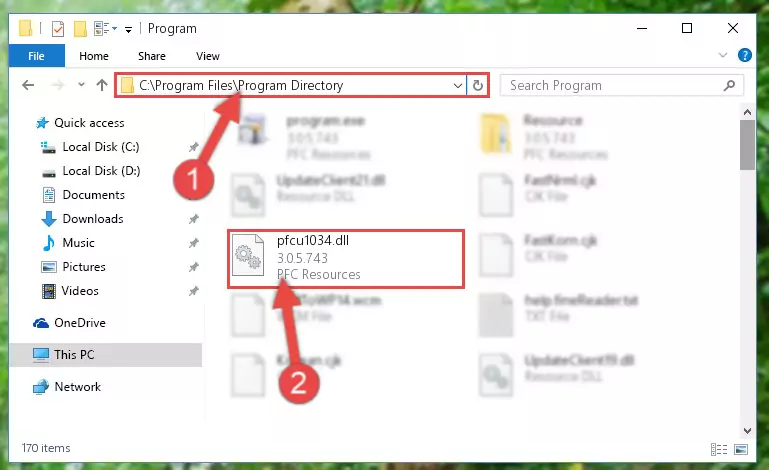Screen dimensions: 769x470
Task: Click the vertical scrollbar thumb
Action: pyautogui.click(x=747, y=145)
